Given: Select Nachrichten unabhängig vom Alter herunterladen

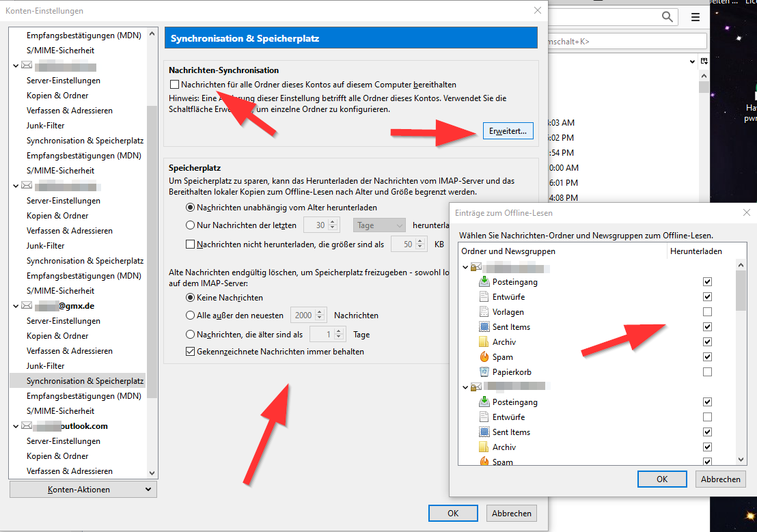Looking at the screenshot, I should [190, 207].
